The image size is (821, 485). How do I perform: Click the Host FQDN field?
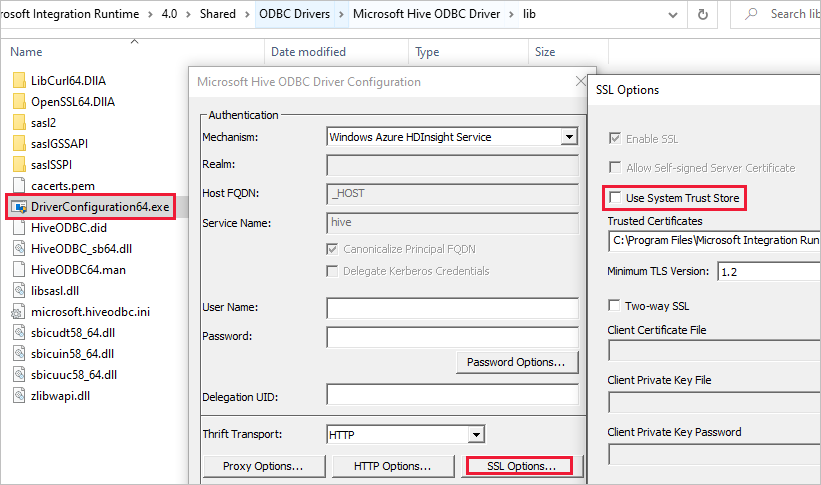452,194
